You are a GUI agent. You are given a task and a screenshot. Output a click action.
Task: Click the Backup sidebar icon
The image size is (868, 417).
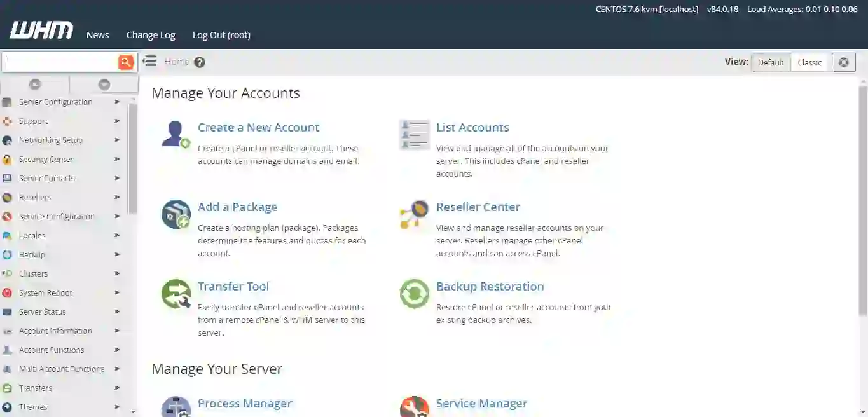(x=7, y=255)
